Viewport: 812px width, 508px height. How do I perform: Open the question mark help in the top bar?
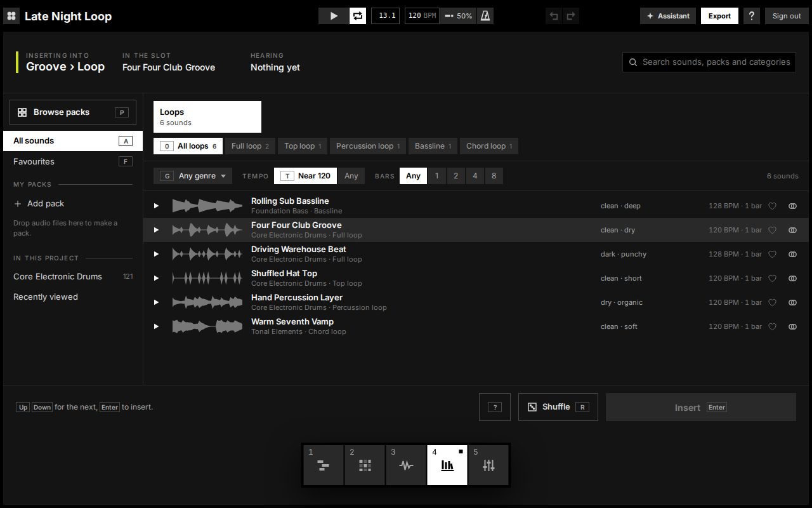pos(752,16)
